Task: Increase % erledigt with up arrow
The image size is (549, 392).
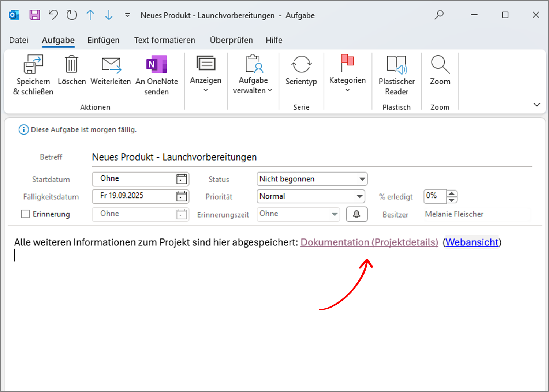Action: pos(452,193)
